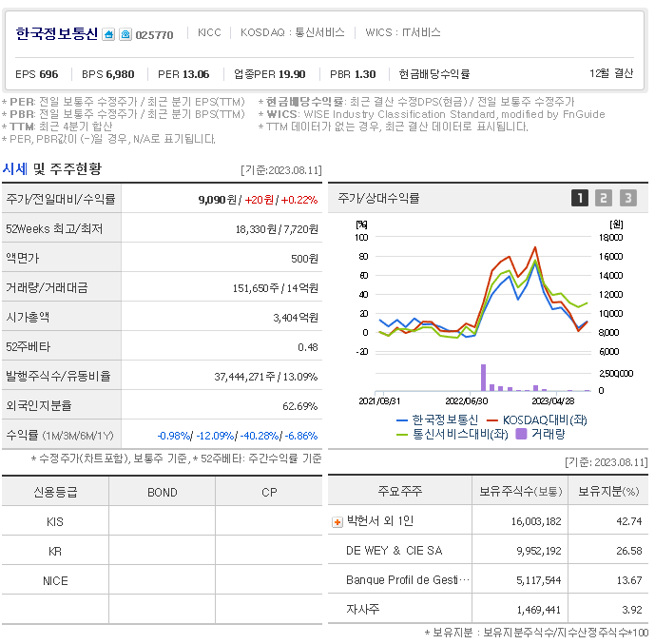Click the 주요주주 column header
This screenshot has width=655, height=644.
click(x=400, y=491)
